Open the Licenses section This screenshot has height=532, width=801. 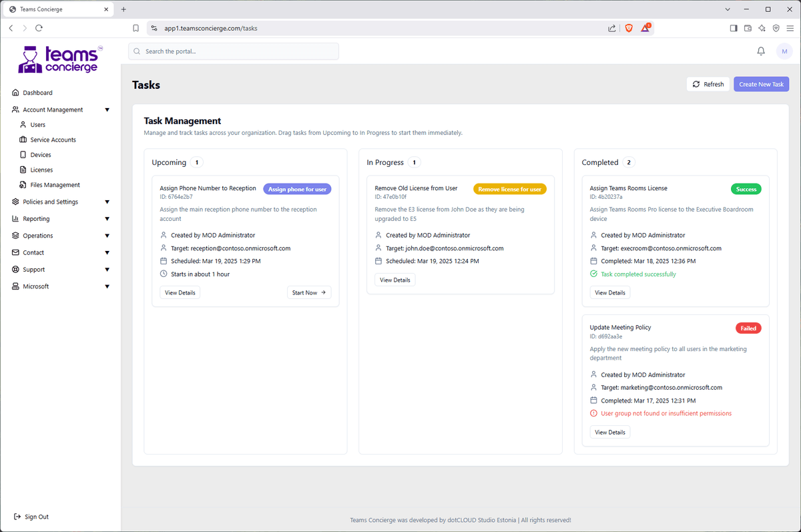click(24, 170)
